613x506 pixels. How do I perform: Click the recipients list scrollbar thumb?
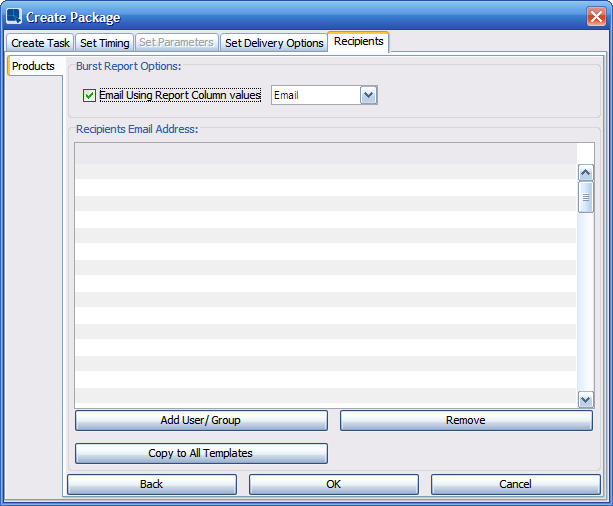tap(585, 197)
